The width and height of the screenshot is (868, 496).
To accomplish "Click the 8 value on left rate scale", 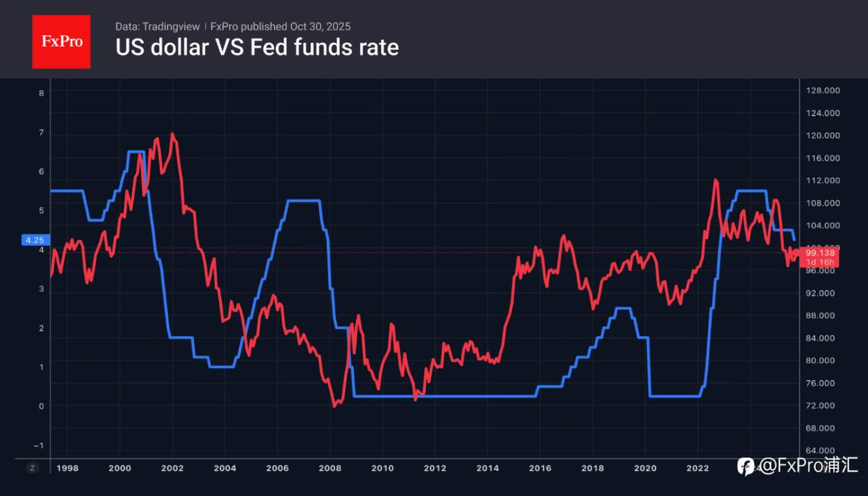I will point(41,93).
